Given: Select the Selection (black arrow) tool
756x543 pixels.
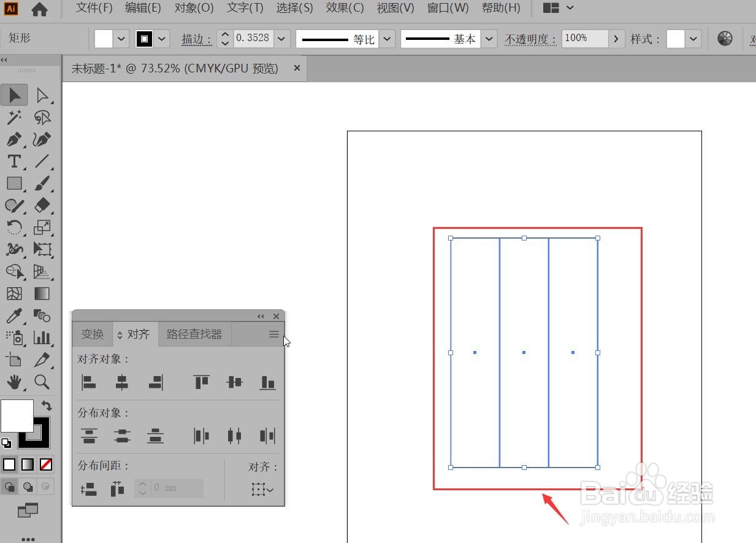Looking at the screenshot, I should click(14, 95).
